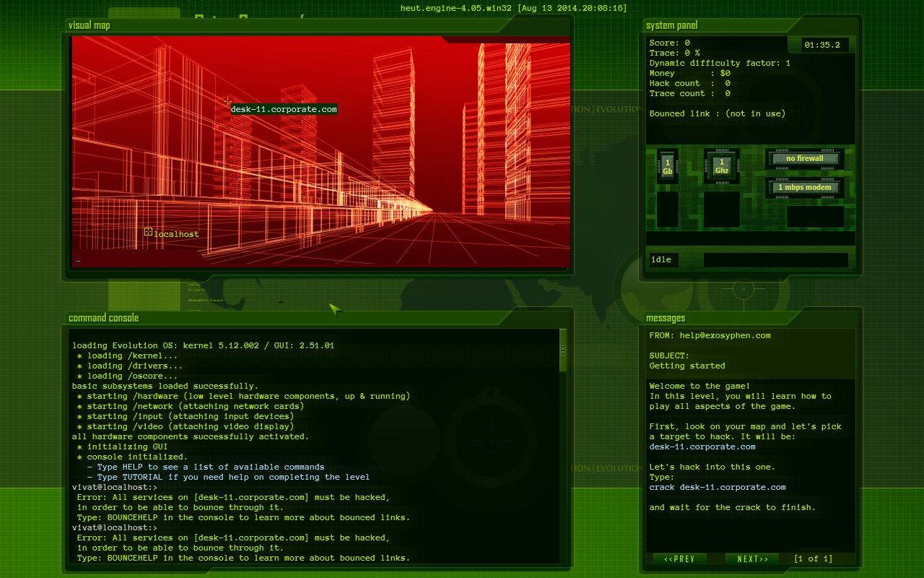Image resolution: width=924 pixels, height=578 pixels.
Task: Click the "command console" panel header
Action: coord(104,318)
